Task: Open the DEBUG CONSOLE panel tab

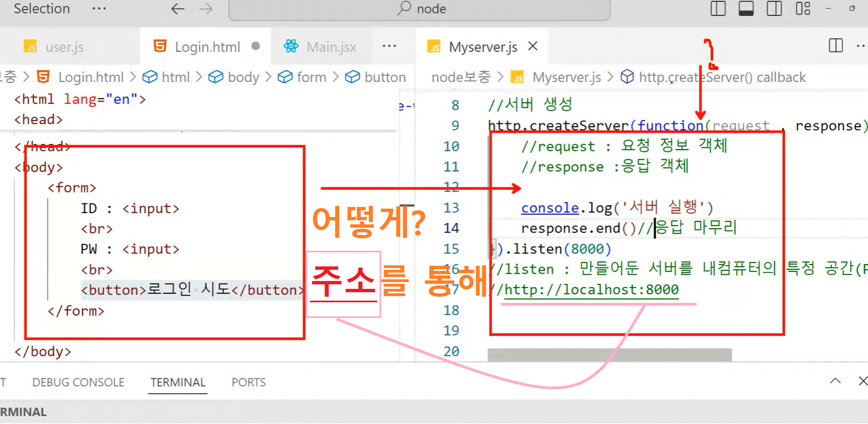Action: coord(78,382)
